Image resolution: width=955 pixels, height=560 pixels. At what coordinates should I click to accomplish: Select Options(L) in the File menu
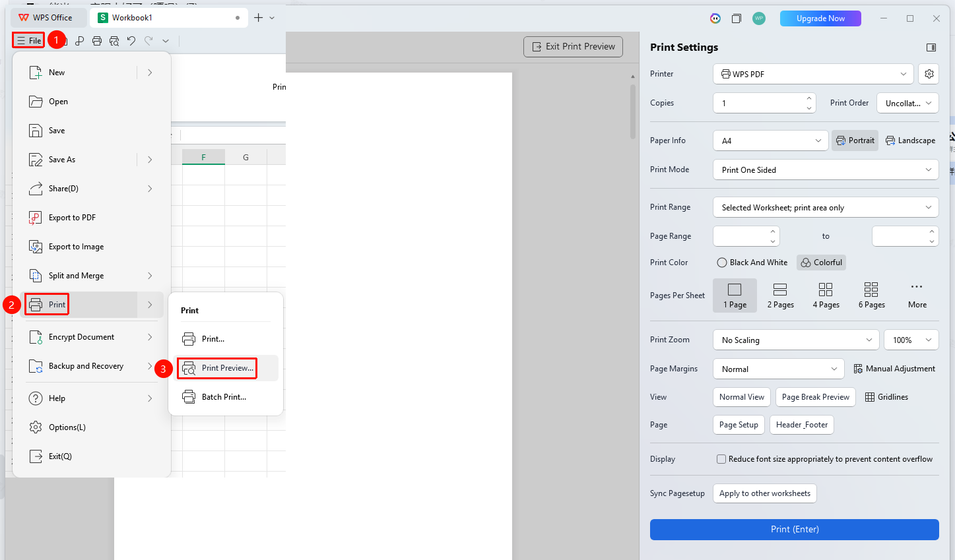[91, 427]
